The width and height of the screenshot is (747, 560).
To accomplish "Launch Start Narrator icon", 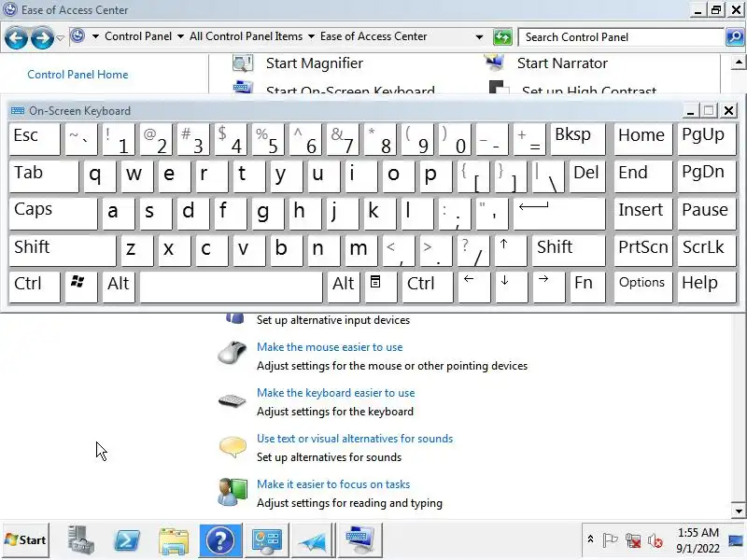I will [x=494, y=63].
